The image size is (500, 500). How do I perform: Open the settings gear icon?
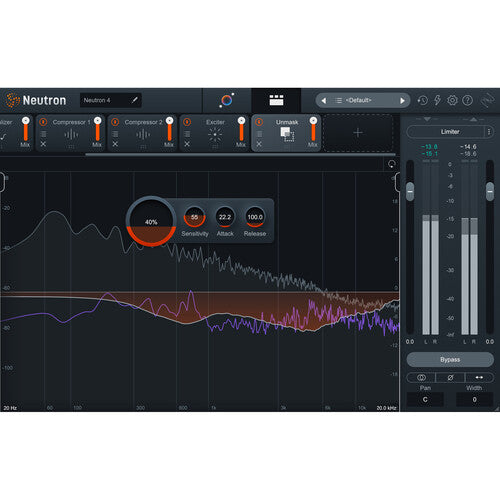click(452, 100)
